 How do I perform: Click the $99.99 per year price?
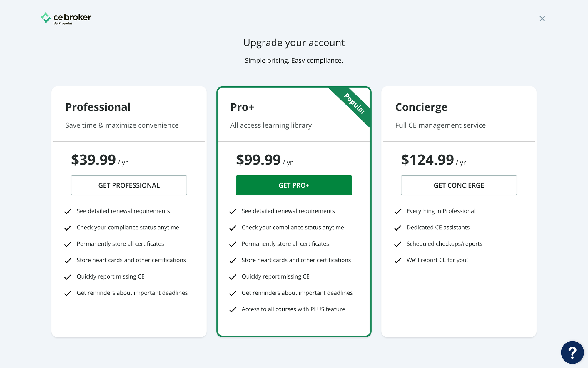tap(264, 160)
